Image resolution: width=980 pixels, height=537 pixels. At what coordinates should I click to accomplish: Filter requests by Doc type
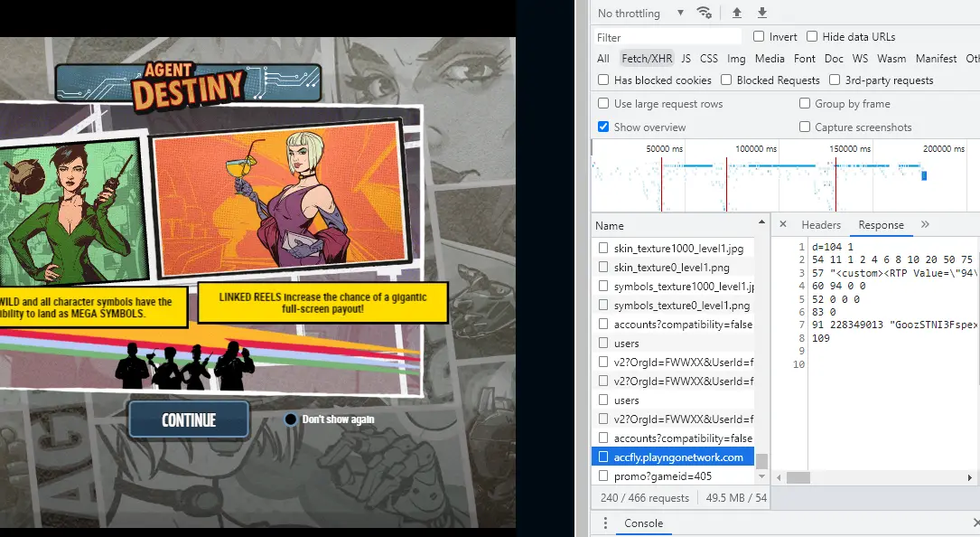(834, 58)
